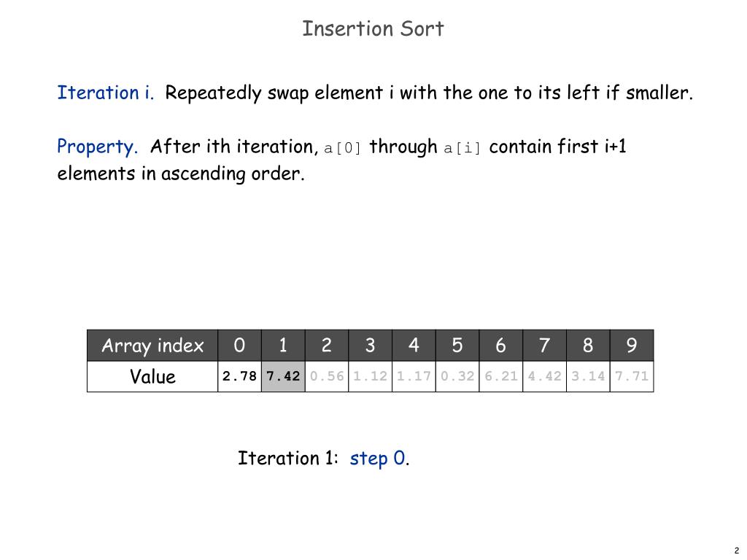Click the grayed value 6.21 cell
Image resolution: width=747 pixels, height=560 pixels.
click(x=501, y=376)
